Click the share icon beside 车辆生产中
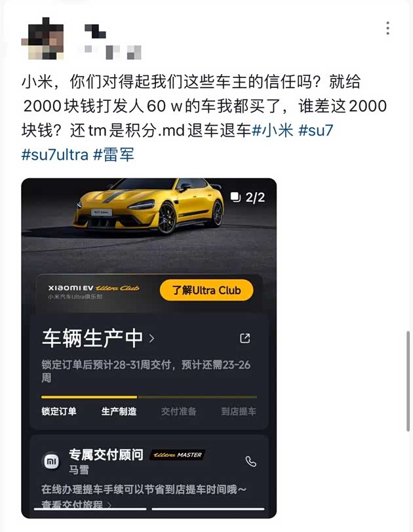 tap(245, 338)
